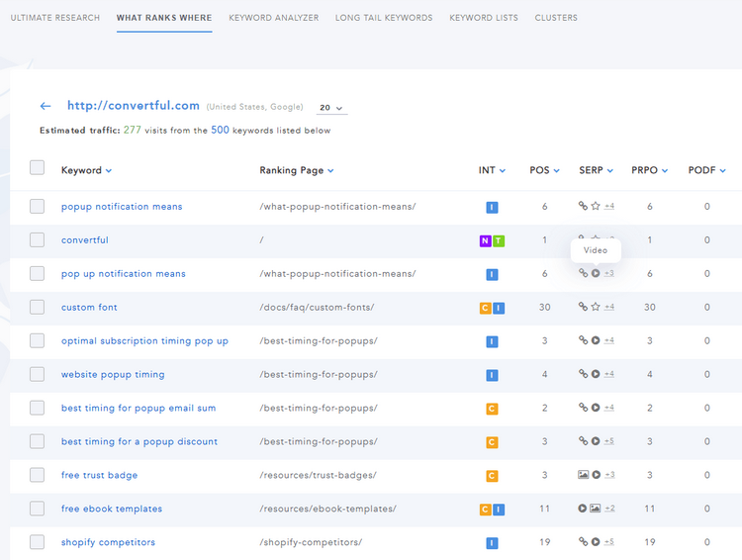
Task: Open the http://convertful.com link
Action: click(x=133, y=106)
